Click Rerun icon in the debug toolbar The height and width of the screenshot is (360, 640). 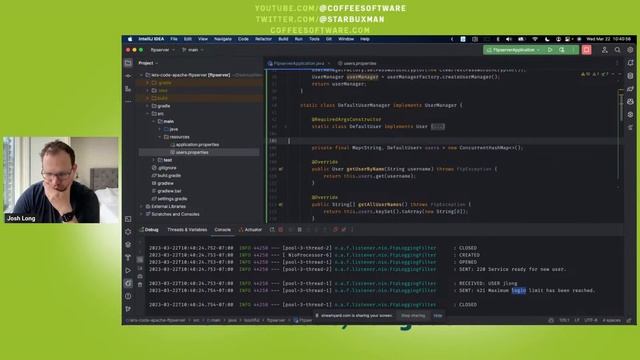tap(272, 230)
